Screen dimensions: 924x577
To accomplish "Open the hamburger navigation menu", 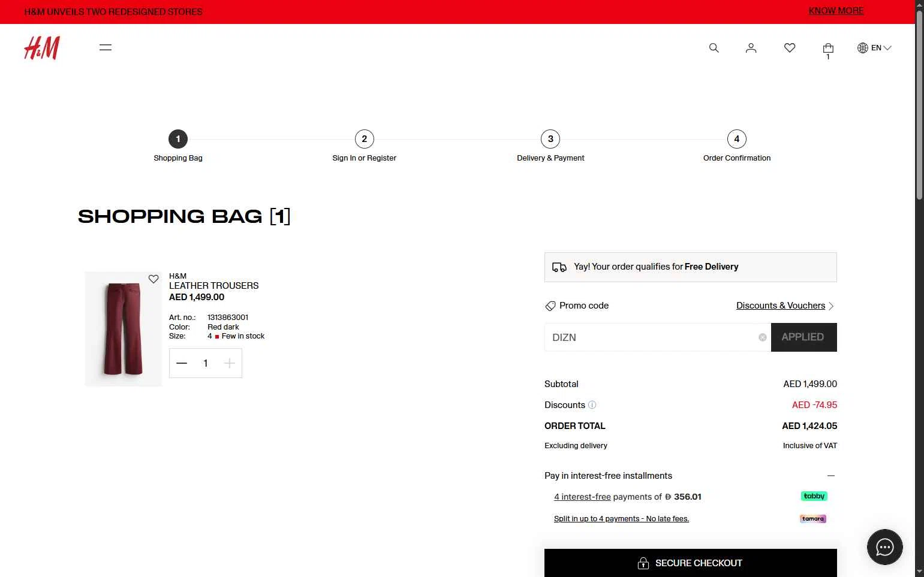I will coord(106,47).
